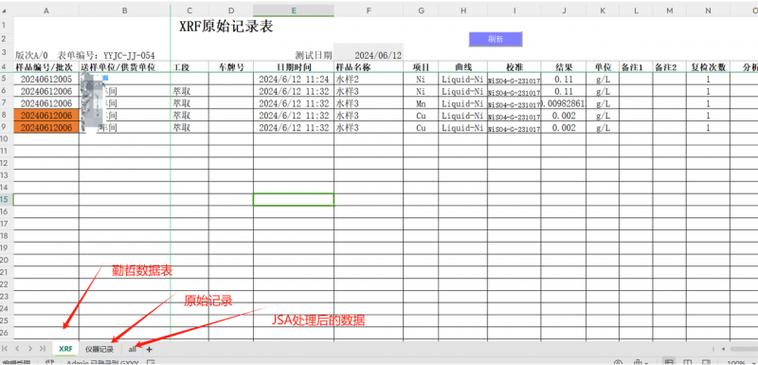Click recheck count 1 in row 9

pyautogui.click(x=708, y=128)
